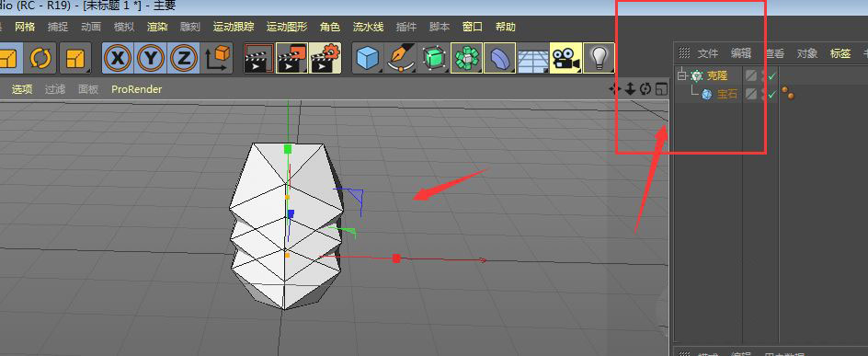Add a Light object
Screen dimensions: 868x356
click(x=599, y=58)
